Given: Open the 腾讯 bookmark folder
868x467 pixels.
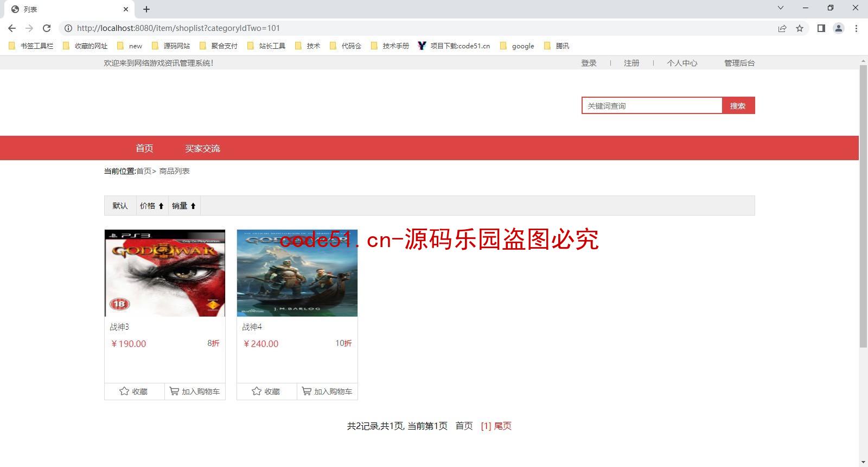Looking at the screenshot, I should tap(557, 46).
